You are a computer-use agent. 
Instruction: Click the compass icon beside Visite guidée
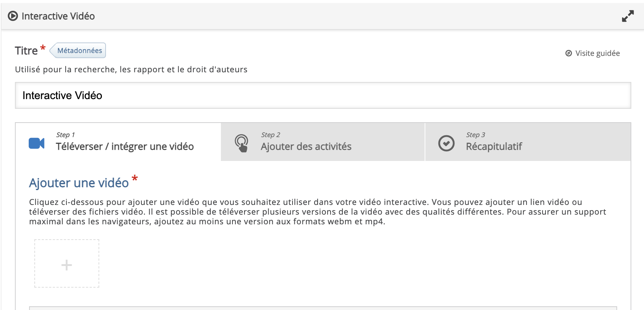(x=568, y=53)
